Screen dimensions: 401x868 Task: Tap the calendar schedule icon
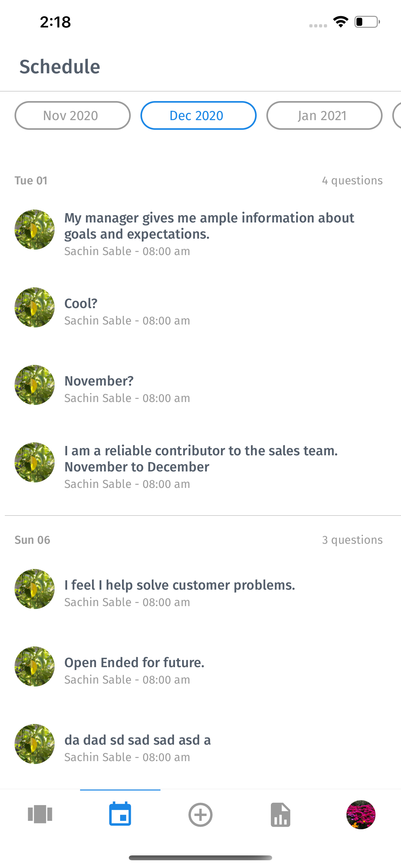120,814
